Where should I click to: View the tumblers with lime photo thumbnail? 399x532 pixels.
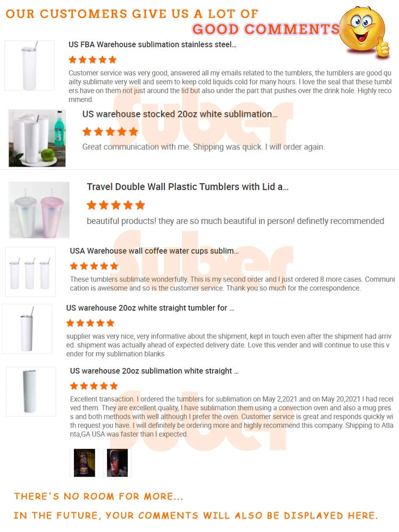37,138
